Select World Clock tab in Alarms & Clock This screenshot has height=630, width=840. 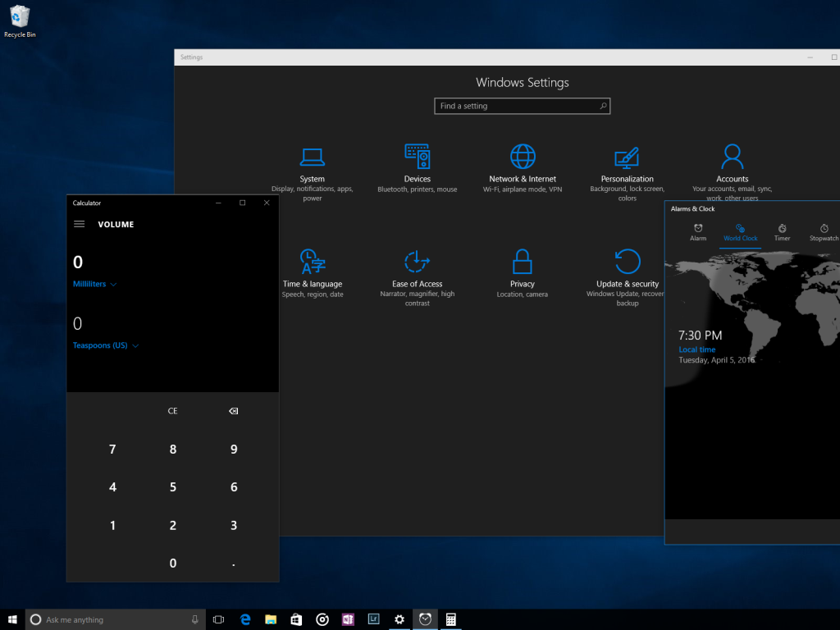pyautogui.click(x=740, y=232)
